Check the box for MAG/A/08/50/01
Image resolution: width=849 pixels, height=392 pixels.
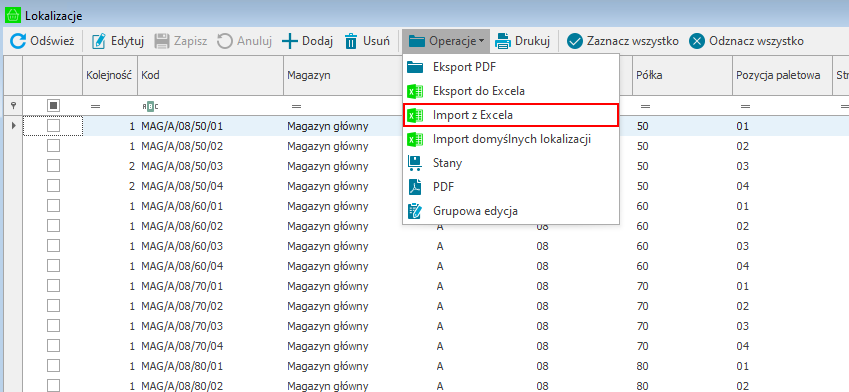(53, 126)
